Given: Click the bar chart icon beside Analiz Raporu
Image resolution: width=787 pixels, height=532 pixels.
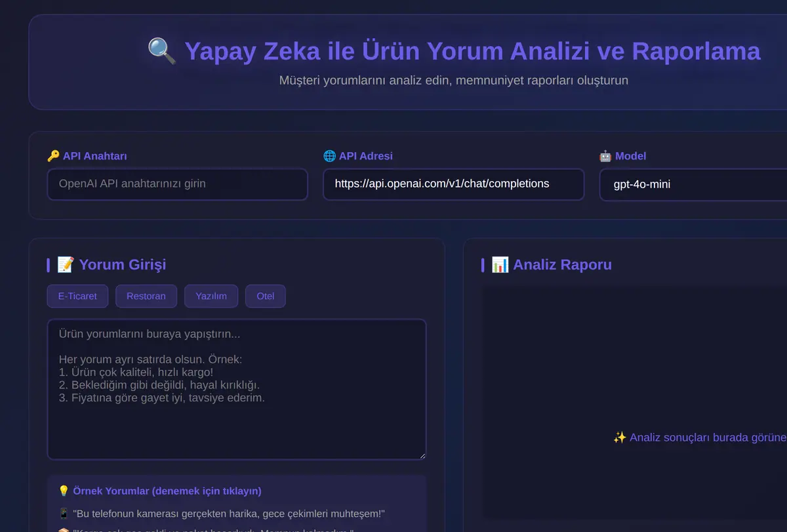Looking at the screenshot, I should pyautogui.click(x=500, y=264).
